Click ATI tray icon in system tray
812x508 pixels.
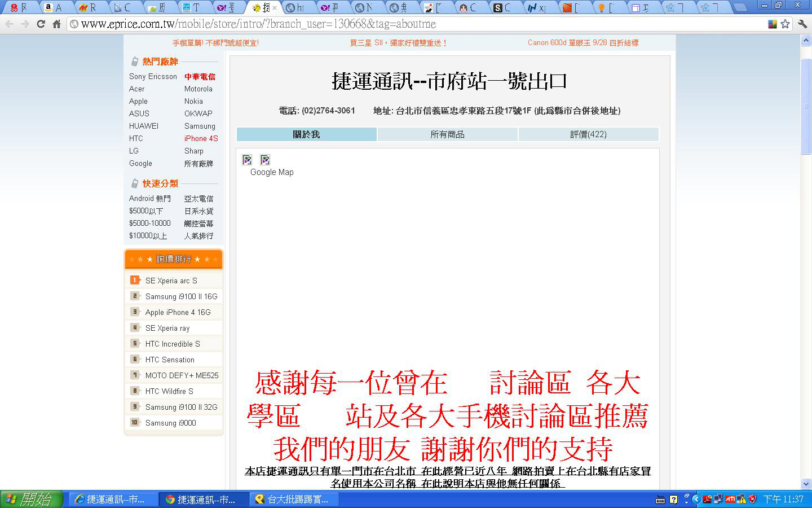pyautogui.click(x=730, y=499)
